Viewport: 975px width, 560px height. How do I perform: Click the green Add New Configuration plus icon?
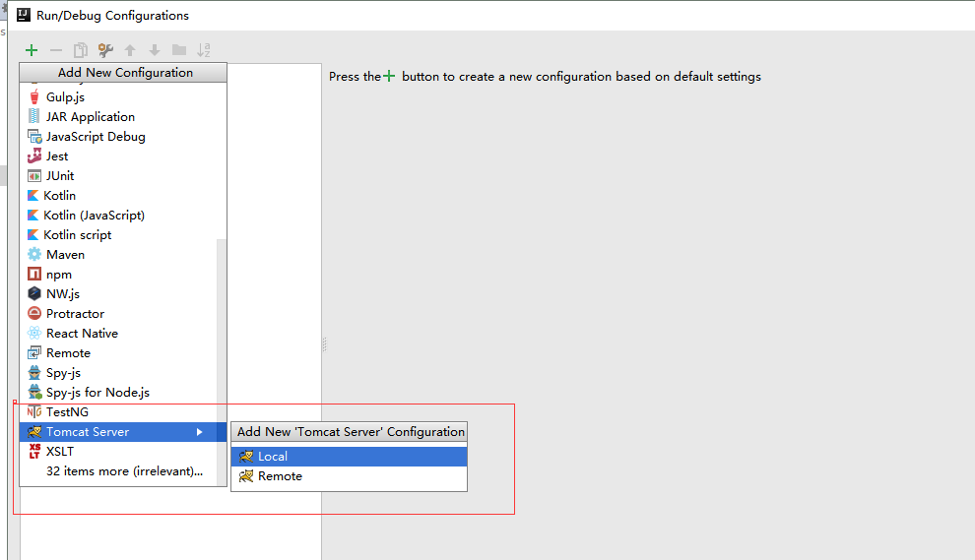(x=32, y=50)
